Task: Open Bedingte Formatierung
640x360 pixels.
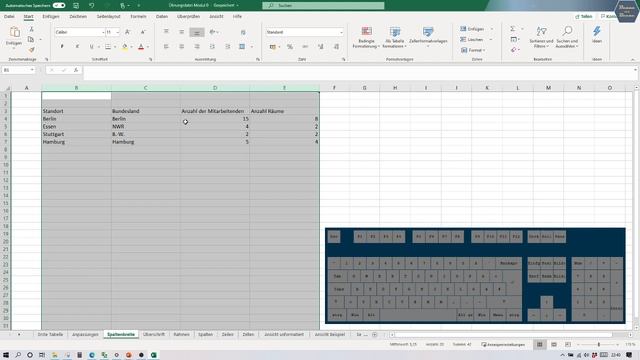Action: coord(366,38)
